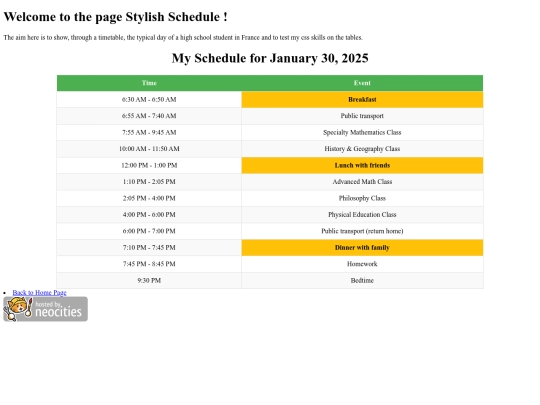Click the 10:00 AM - 11:50 AM time cell

click(x=149, y=149)
